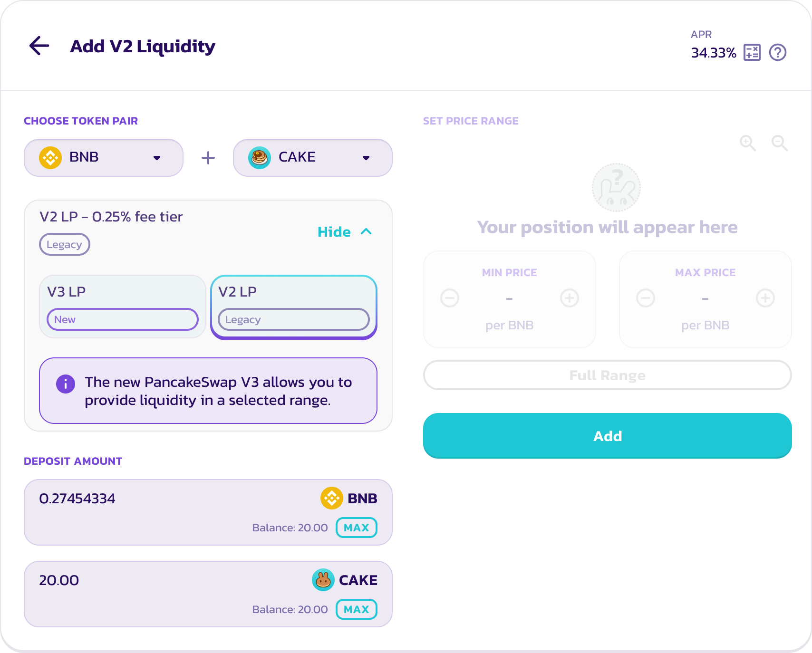Click MAX for CAKE balance
This screenshot has width=812, height=653.
click(x=357, y=609)
